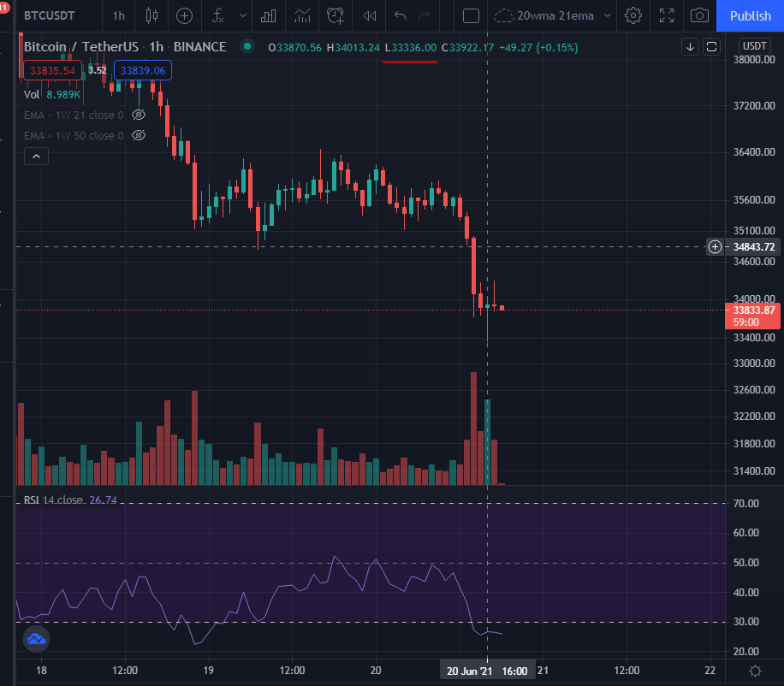The image size is (784, 686).
Task: Click the open value O33870.56
Action: pyautogui.click(x=294, y=47)
